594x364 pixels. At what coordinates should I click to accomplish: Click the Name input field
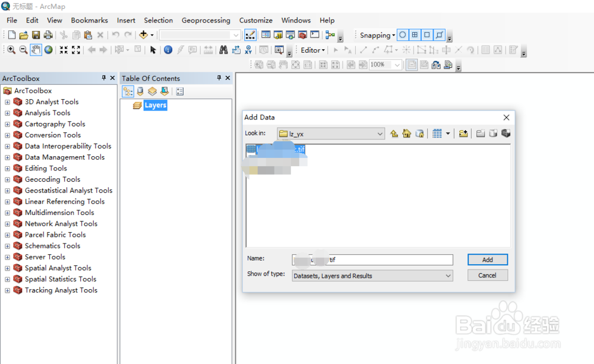click(372, 259)
